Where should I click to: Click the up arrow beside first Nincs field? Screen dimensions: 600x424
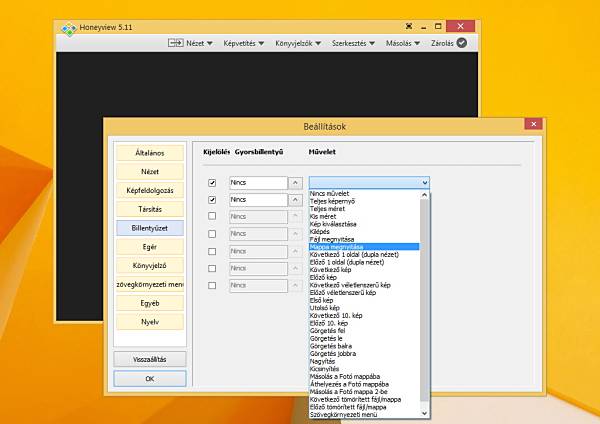(x=295, y=183)
